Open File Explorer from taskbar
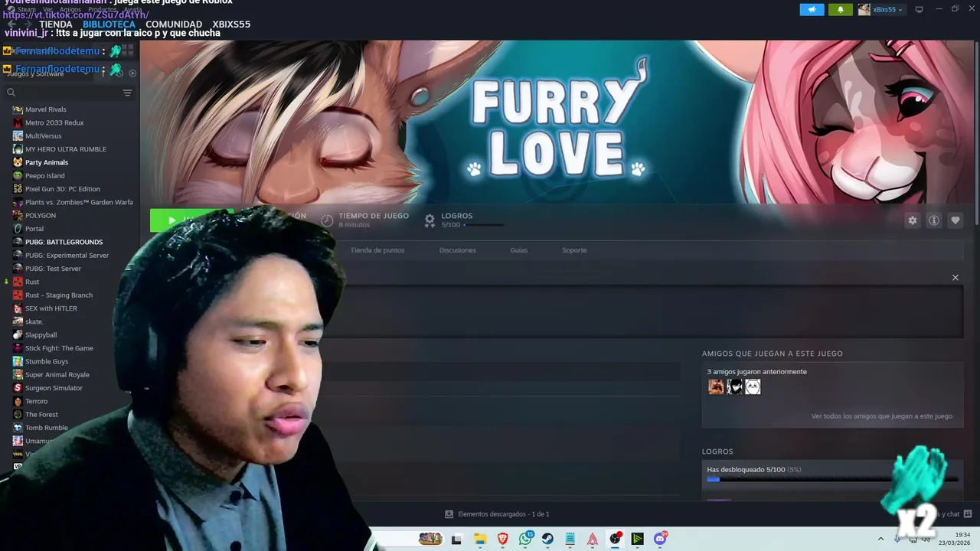 click(x=480, y=539)
